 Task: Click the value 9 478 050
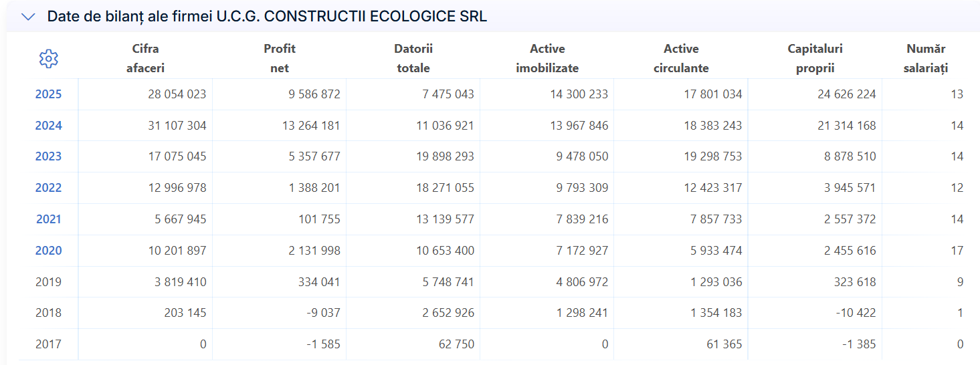pyautogui.click(x=583, y=156)
